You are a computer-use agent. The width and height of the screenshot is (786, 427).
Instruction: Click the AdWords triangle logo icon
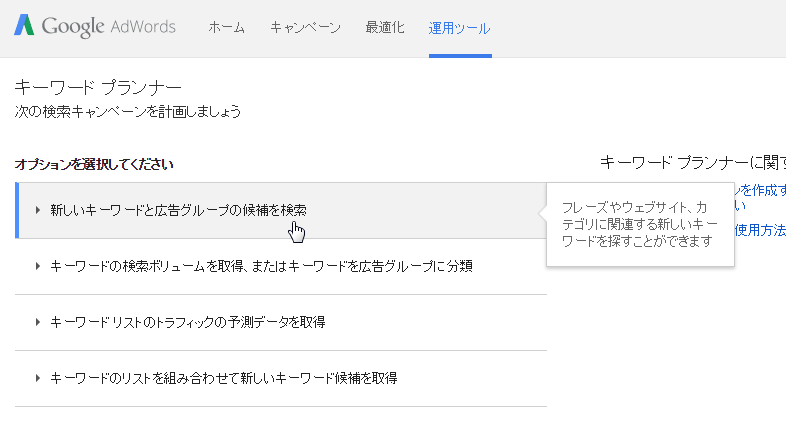pos(26,26)
